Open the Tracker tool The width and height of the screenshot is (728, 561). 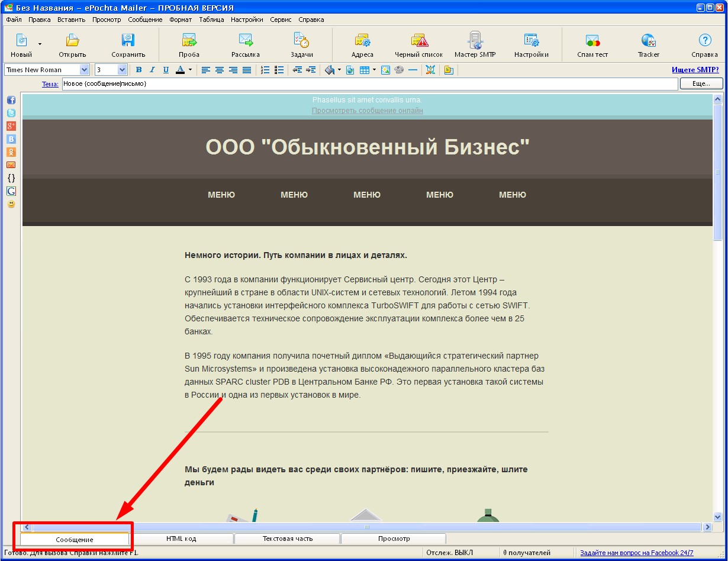point(648,45)
